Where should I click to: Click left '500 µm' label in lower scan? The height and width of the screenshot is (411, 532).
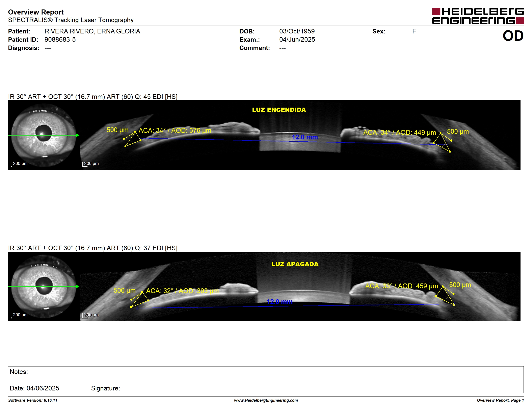click(x=125, y=291)
